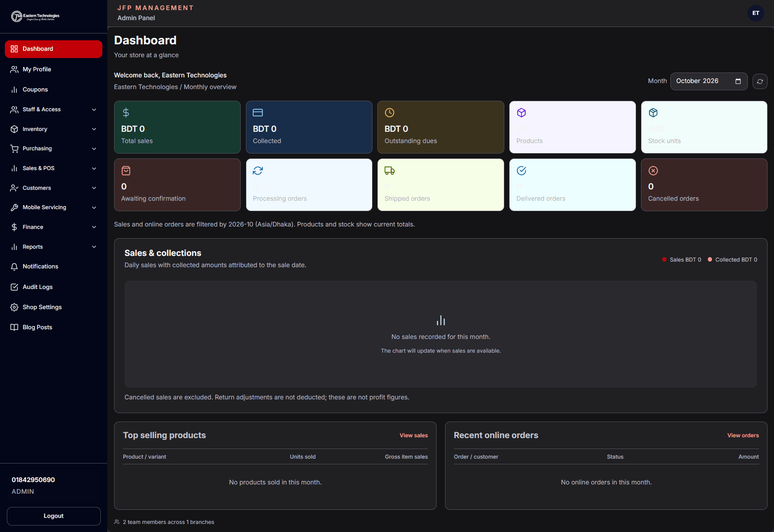Viewport: 774px width, 532px height.
Task: Click the X icon on Cancelled orders card
Action: pyautogui.click(x=653, y=170)
